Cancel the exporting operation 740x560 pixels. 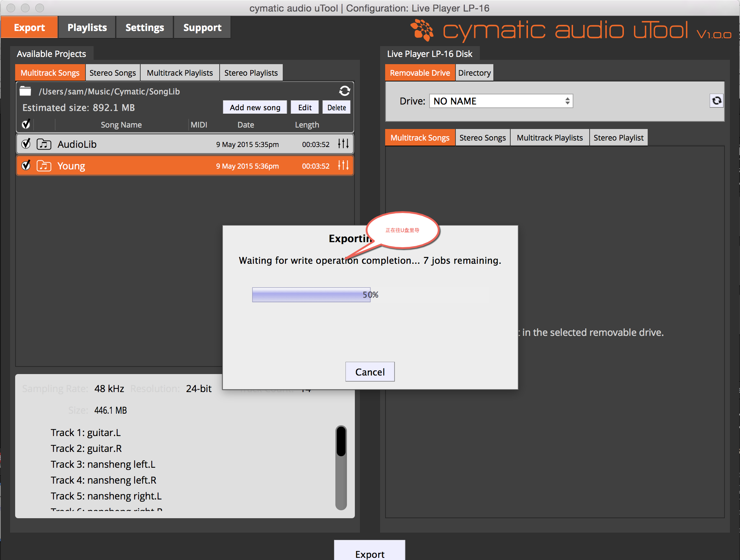click(370, 372)
